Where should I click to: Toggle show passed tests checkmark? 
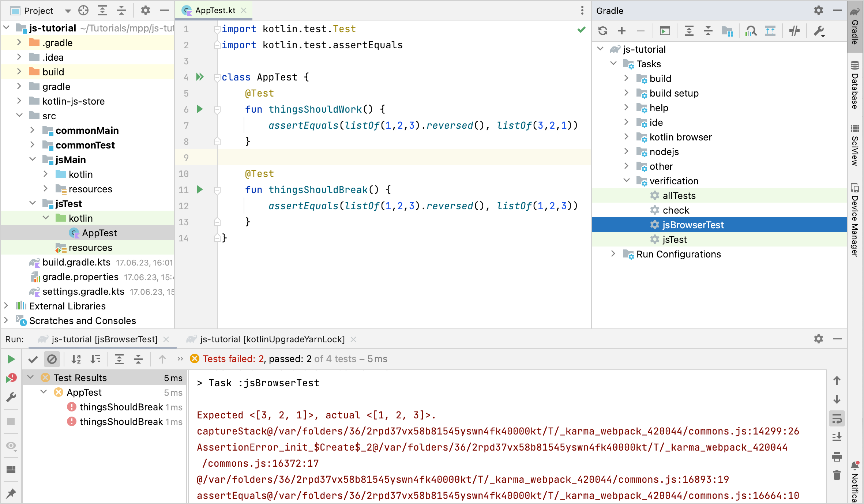click(33, 360)
